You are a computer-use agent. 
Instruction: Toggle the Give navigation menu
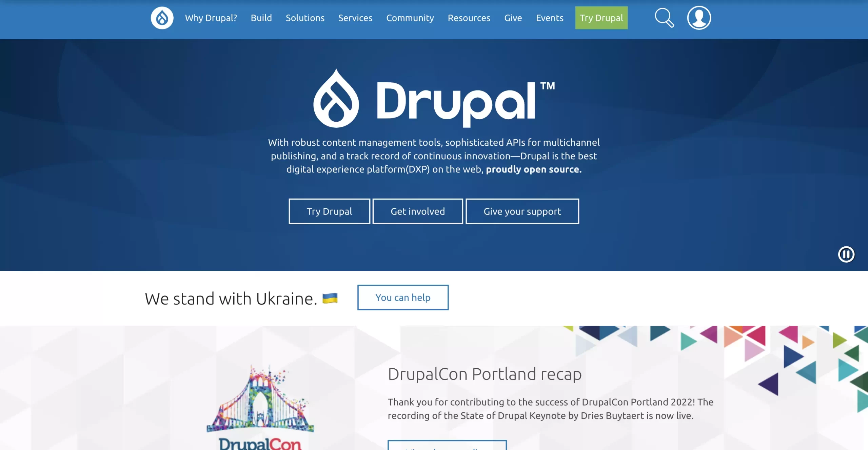click(x=513, y=17)
